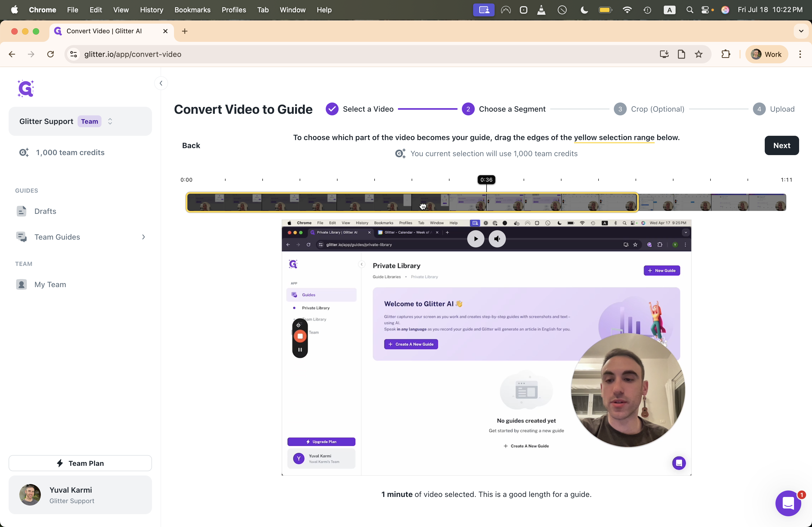Click the video preview frame
Image resolution: width=812 pixels, height=527 pixels.
pyautogui.click(x=487, y=348)
